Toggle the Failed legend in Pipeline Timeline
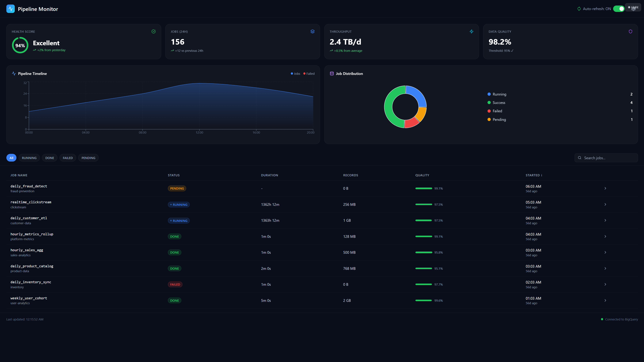This screenshot has height=362, width=644. [x=309, y=73]
